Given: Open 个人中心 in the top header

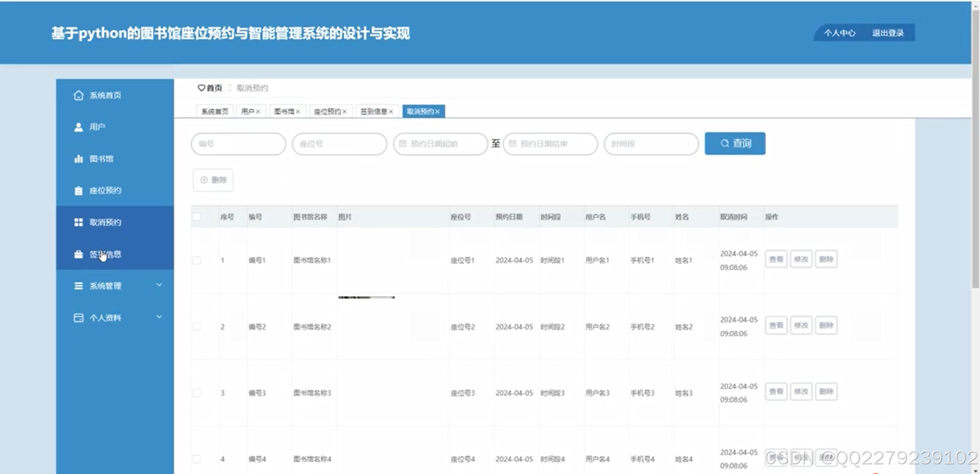Looking at the screenshot, I should click(x=840, y=33).
